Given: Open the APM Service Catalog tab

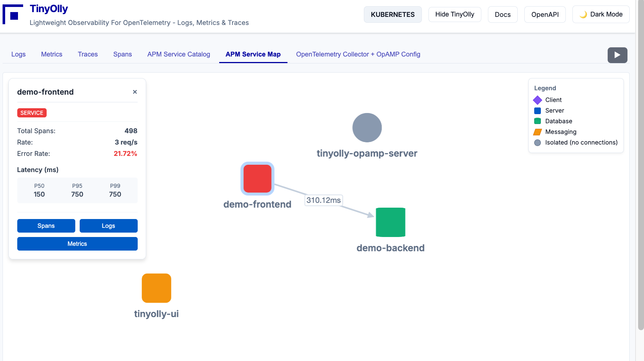Looking at the screenshot, I should (178, 54).
